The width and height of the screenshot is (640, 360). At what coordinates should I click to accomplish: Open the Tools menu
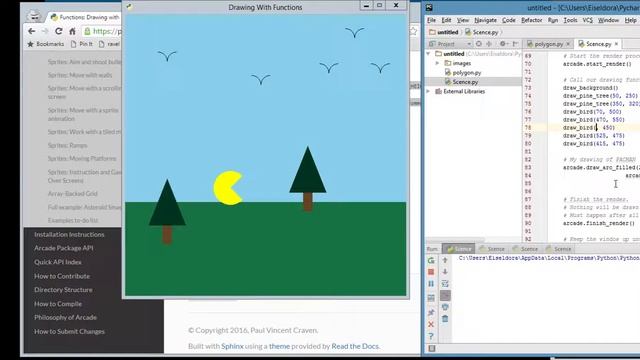(x=570, y=20)
